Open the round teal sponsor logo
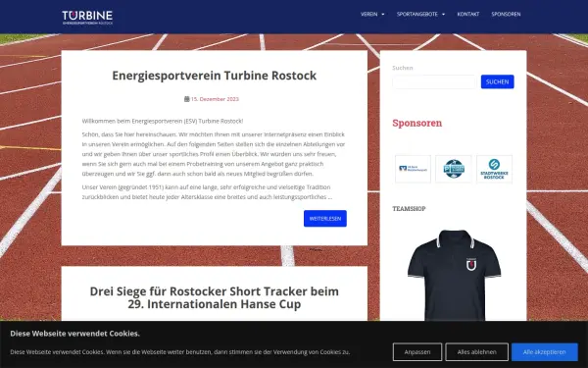Viewport: 588px width, 368px height. click(x=454, y=169)
